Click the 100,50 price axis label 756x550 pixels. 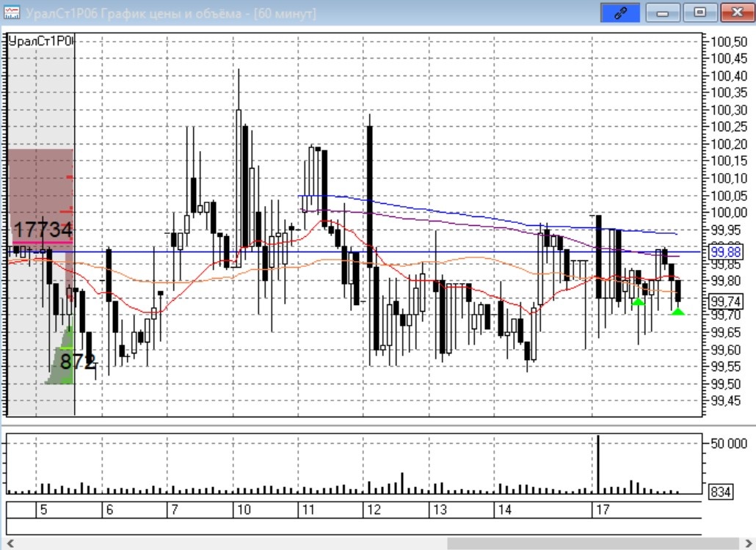click(x=729, y=42)
